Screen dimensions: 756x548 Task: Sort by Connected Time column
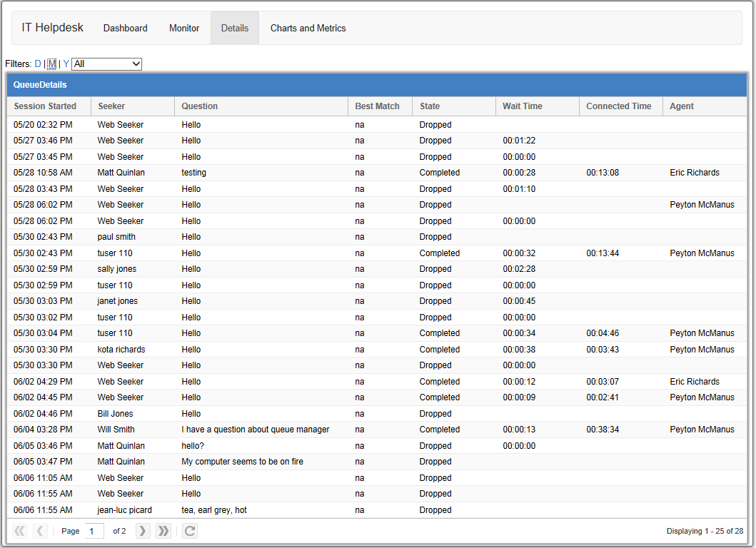coord(620,106)
